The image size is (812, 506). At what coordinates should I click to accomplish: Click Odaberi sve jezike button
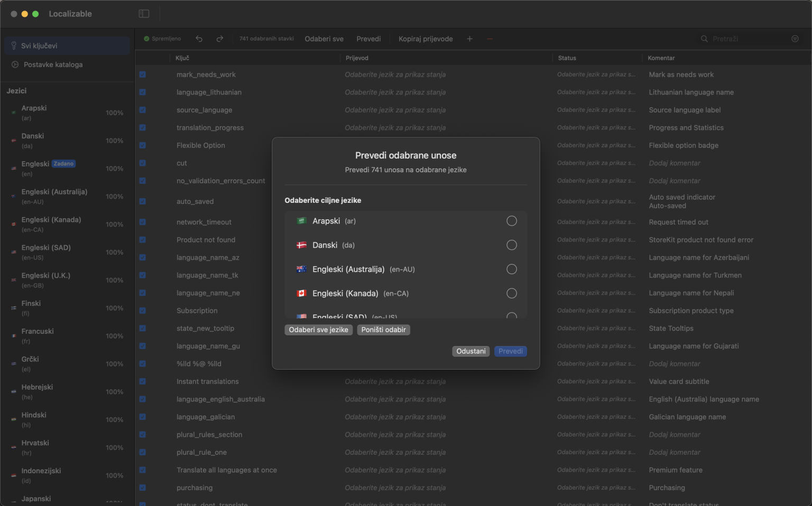(x=318, y=330)
